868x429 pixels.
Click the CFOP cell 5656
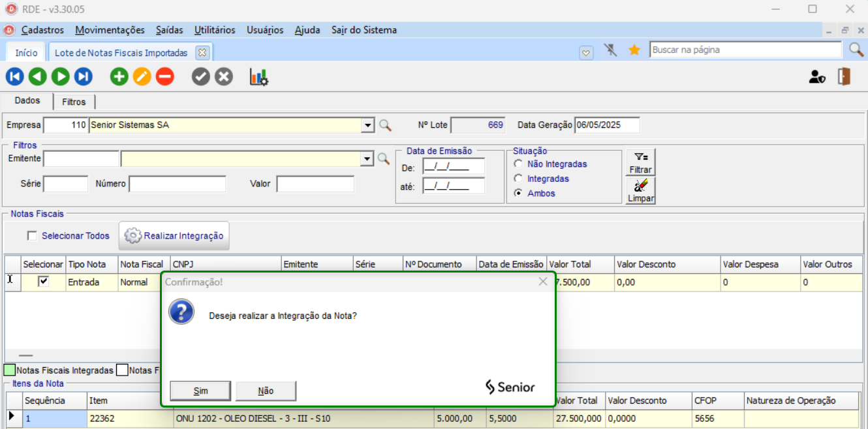click(x=718, y=419)
